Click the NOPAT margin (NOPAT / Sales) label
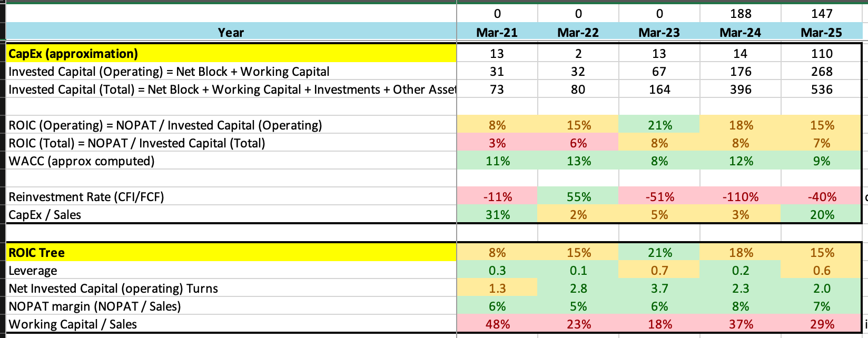Viewport: 868px width, 338px height. point(231,306)
